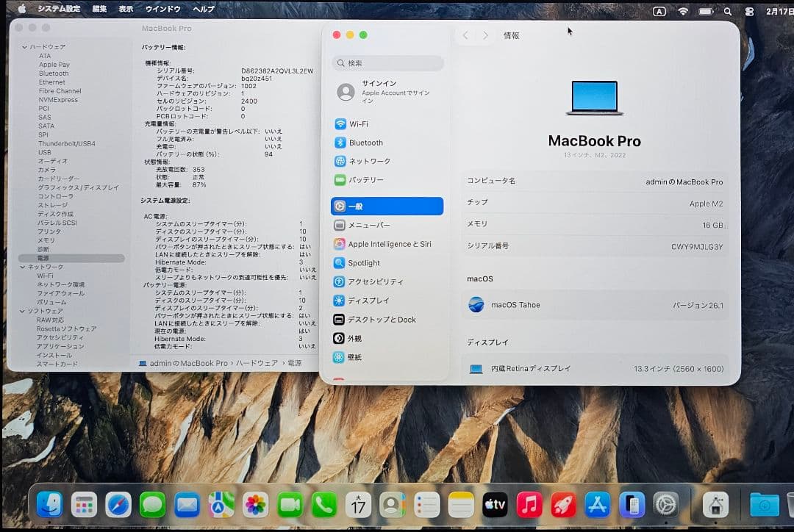Select アプリケーション in System Information

pyautogui.click(x=60, y=346)
